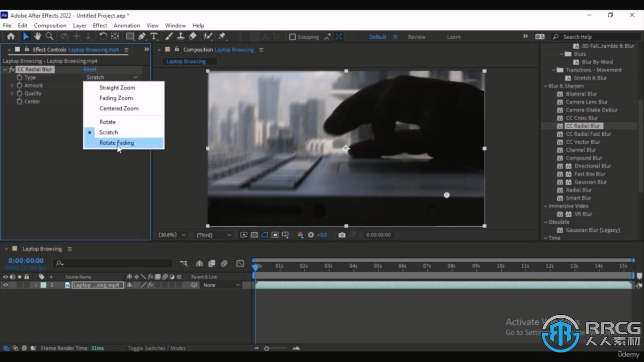Choose the Eraser tool
644x362 pixels.
(x=193, y=36)
